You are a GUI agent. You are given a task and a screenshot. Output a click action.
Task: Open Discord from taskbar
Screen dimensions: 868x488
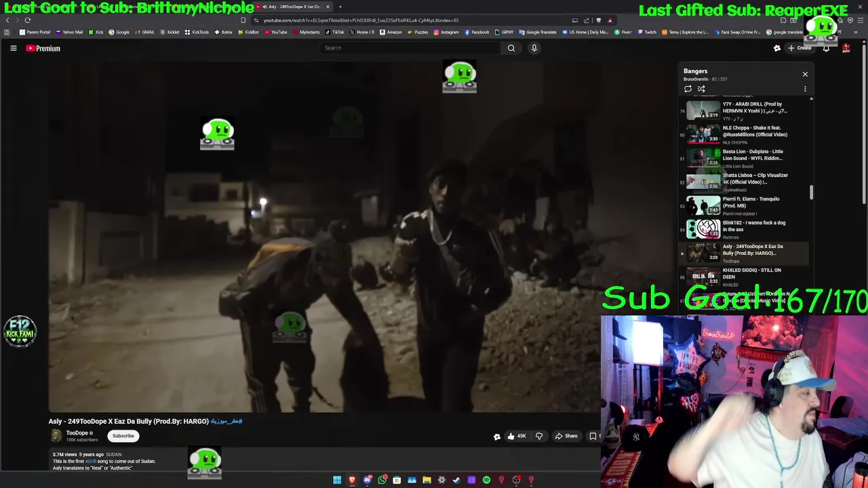pos(368,480)
